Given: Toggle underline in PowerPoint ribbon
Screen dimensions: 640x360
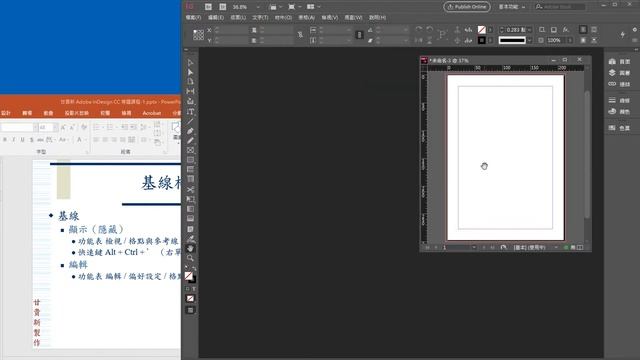Looking at the screenshot, I should 22,140.
